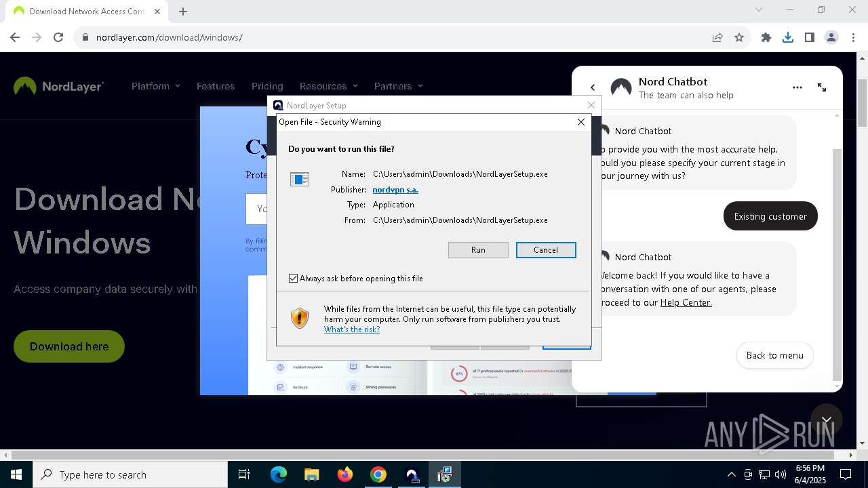Show hidden system tray icons
Screen dimensions: 868x488
click(731, 474)
